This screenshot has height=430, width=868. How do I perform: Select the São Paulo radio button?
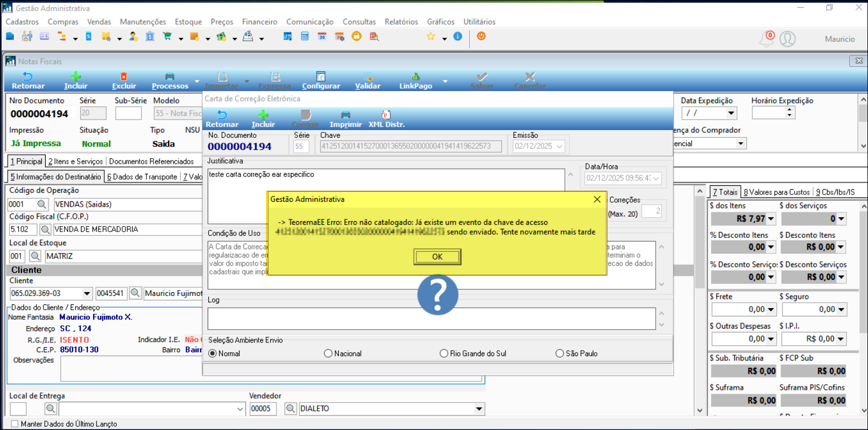[x=560, y=353]
